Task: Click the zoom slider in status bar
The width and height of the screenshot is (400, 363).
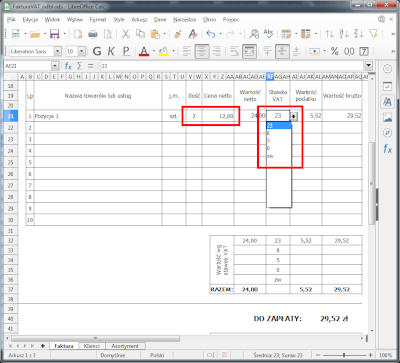Action: point(344,355)
